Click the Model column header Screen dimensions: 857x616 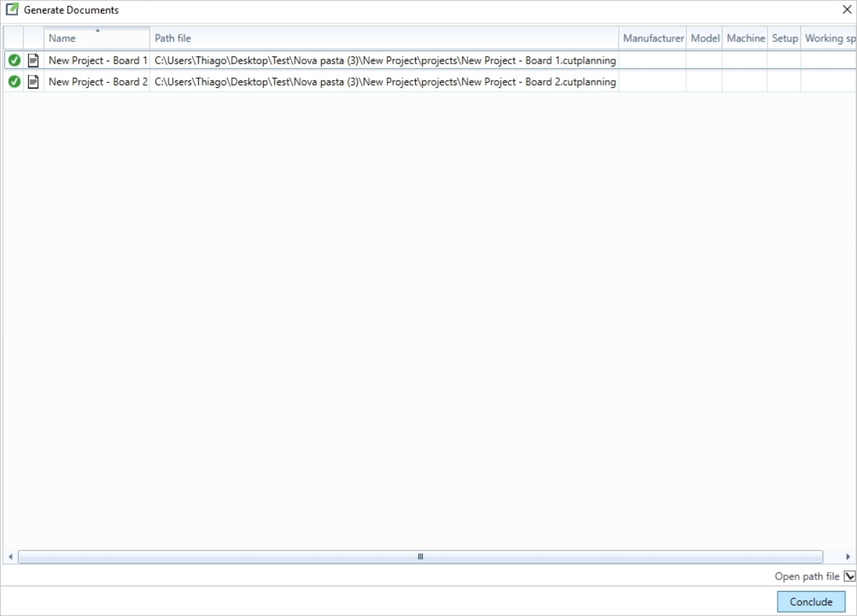point(704,38)
